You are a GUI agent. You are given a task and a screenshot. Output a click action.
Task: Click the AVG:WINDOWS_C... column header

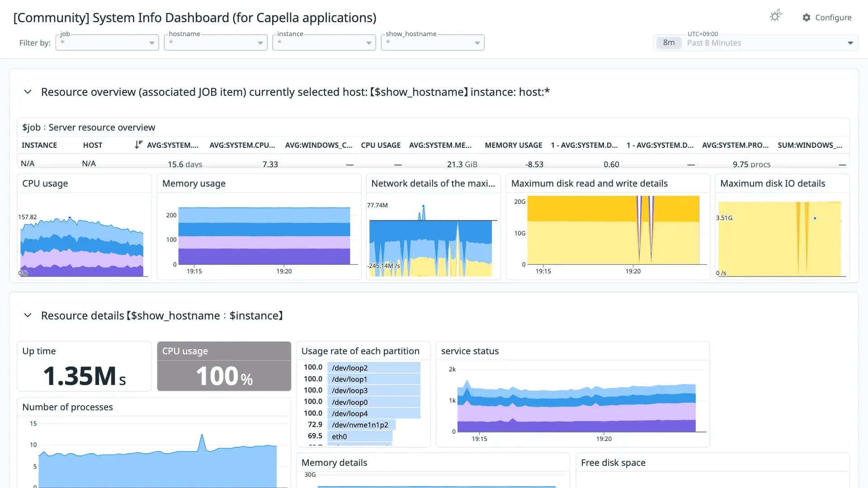click(319, 145)
